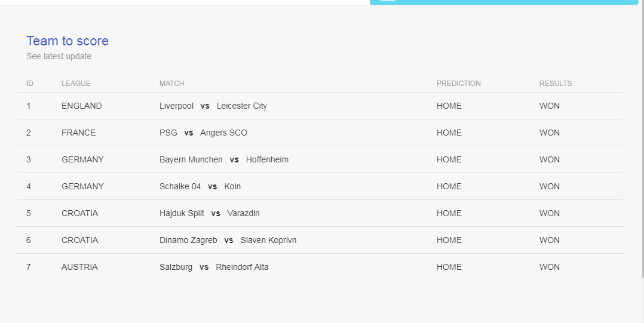Select the ID column header
This screenshot has width=644, height=323.
tap(30, 84)
